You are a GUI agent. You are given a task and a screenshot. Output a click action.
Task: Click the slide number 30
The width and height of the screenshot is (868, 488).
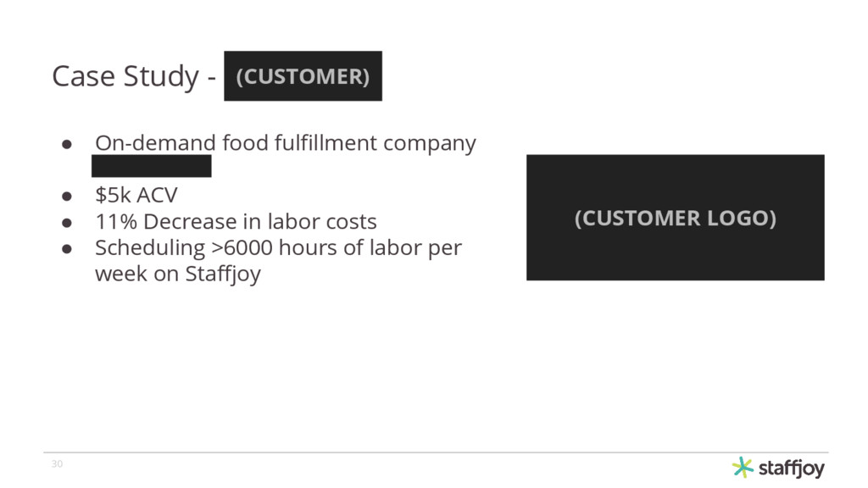[57, 463]
